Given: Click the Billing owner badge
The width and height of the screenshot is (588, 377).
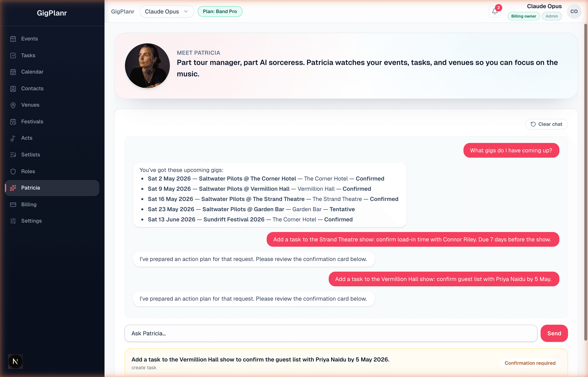Looking at the screenshot, I should 523,16.
